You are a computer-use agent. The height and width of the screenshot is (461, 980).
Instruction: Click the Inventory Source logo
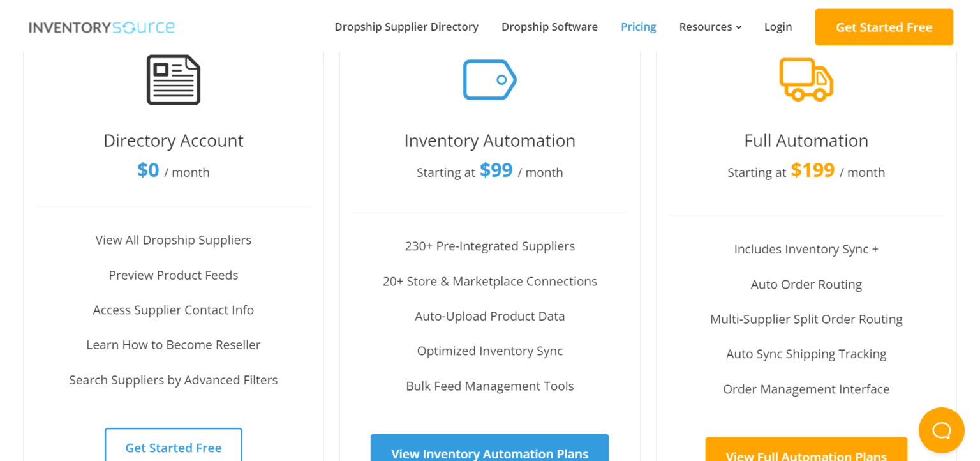point(101,27)
